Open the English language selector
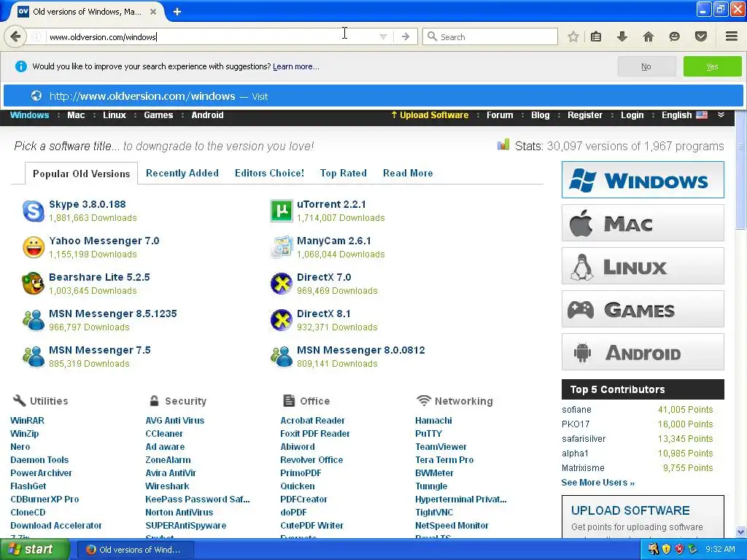 [x=684, y=115]
